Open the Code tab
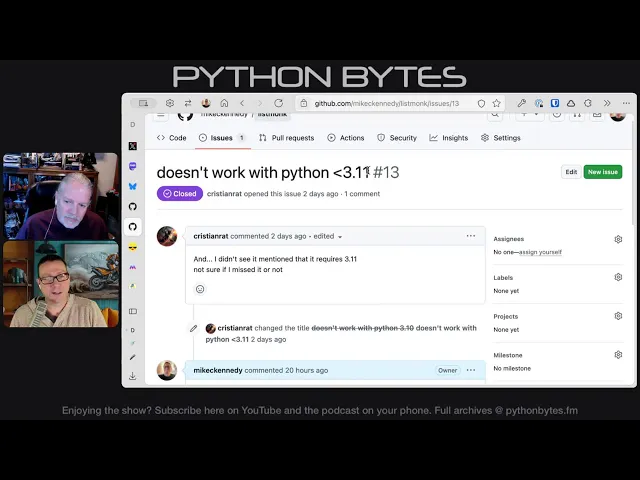Viewport: 640px width, 480px height. tap(171, 138)
